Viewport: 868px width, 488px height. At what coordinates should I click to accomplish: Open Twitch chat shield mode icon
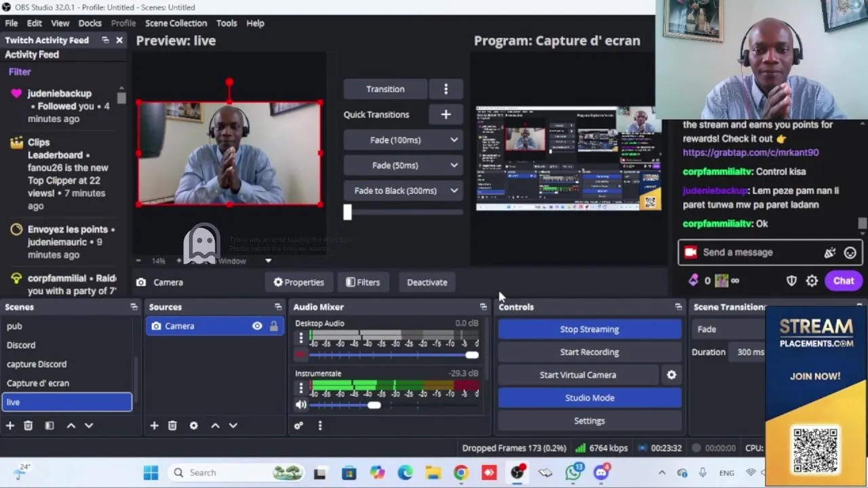(x=791, y=281)
